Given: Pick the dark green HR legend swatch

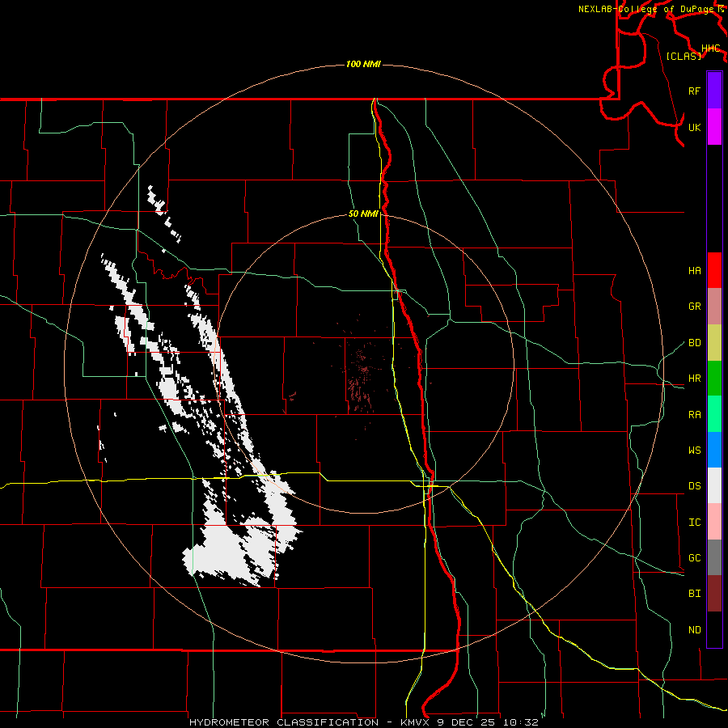Looking at the screenshot, I should (714, 378).
